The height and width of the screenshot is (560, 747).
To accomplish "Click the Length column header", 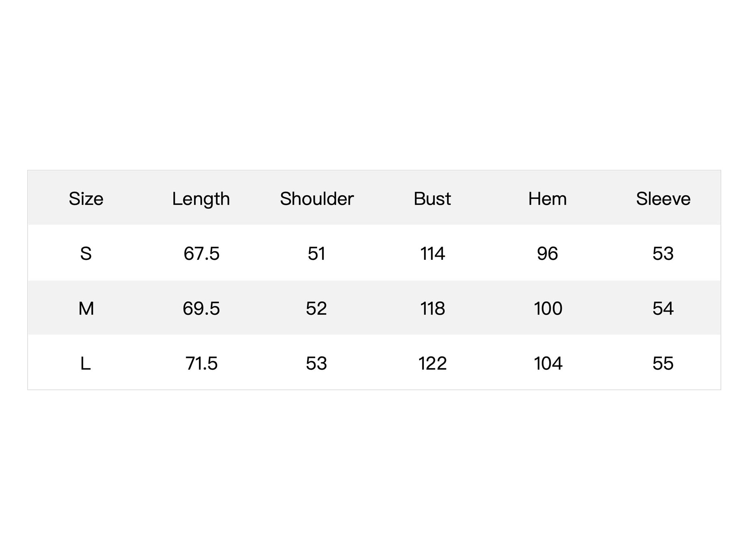I will (201, 199).
